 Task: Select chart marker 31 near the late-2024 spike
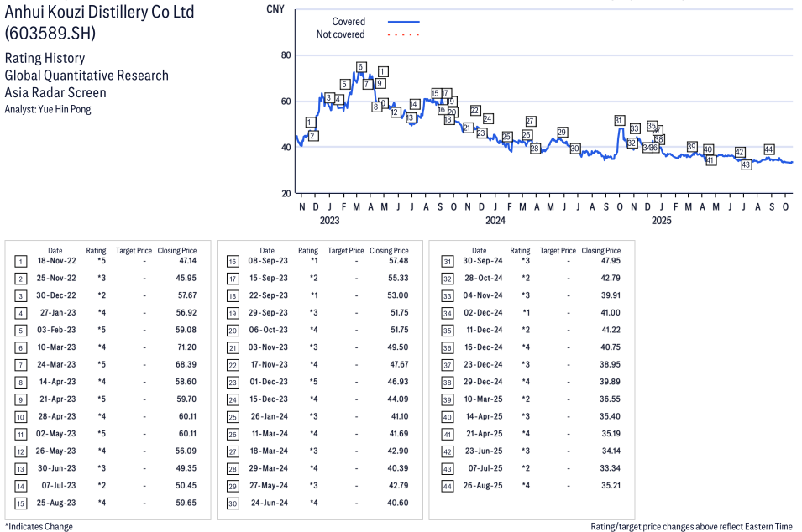coord(619,121)
